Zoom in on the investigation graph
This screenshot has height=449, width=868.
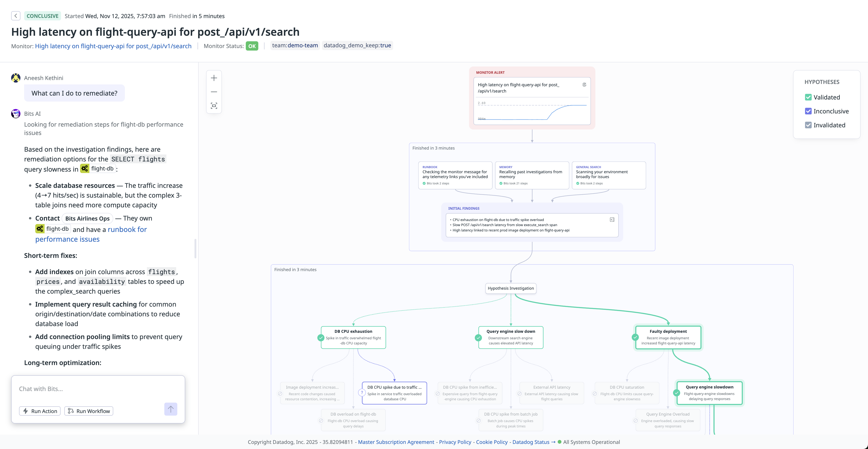coord(214,78)
